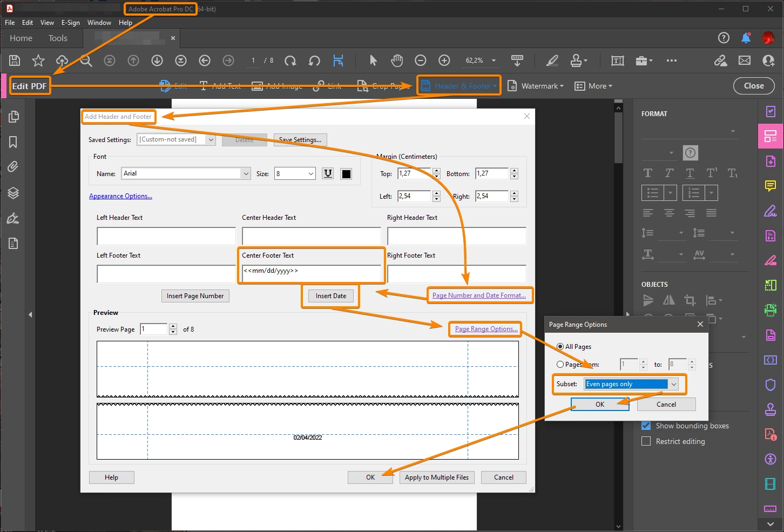
Task: Open the stamp tool icon
Action: [x=576, y=60]
